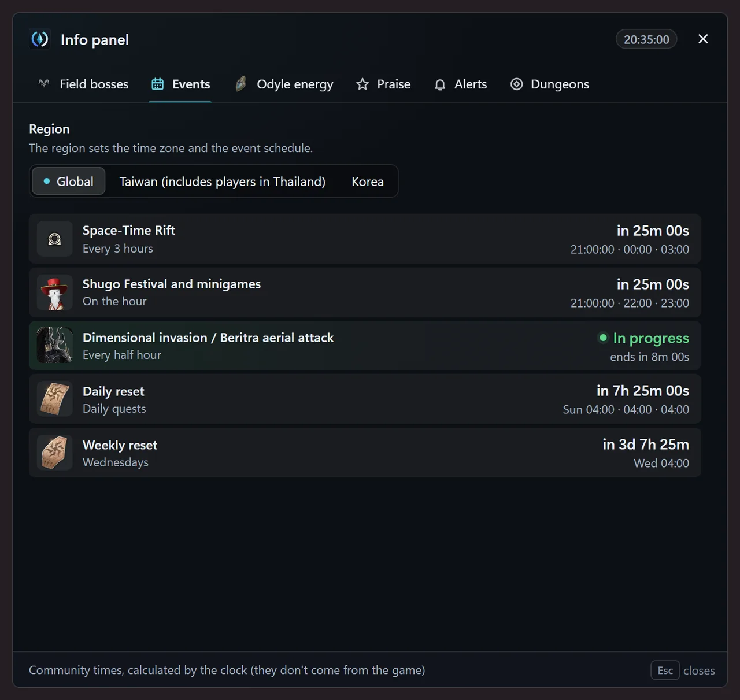Click the Odyle energy crystal icon
This screenshot has height=700, width=740.
[x=241, y=84]
